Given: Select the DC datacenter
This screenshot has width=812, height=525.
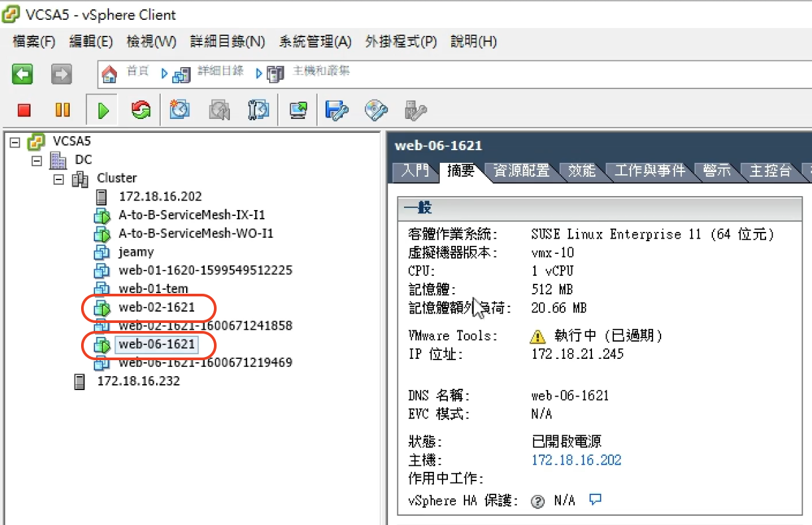Looking at the screenshot, I should tap(83, 159).
